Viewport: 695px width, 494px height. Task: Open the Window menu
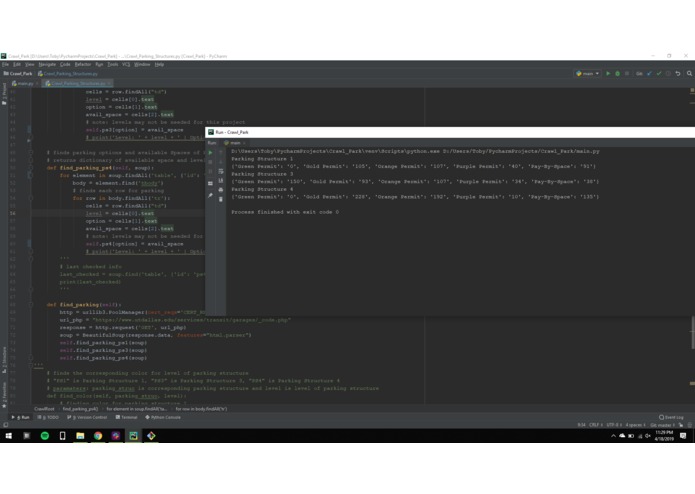142,65
